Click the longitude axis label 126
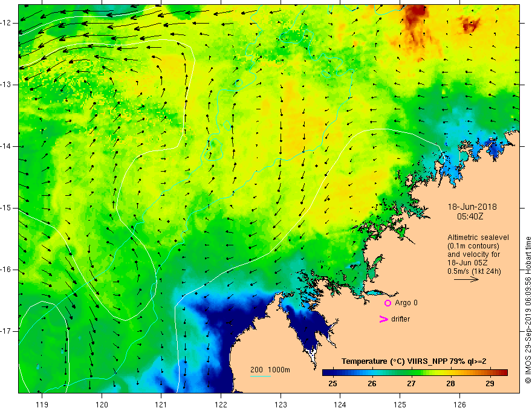Image resolution: width=532 pixels, height=411 pixels. 459,404
